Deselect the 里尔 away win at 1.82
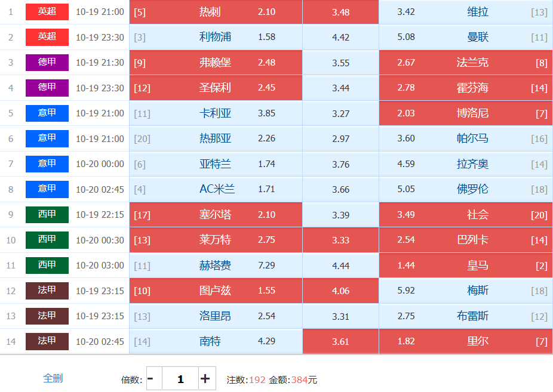The image size is (553, 392). tap(466, 341)
